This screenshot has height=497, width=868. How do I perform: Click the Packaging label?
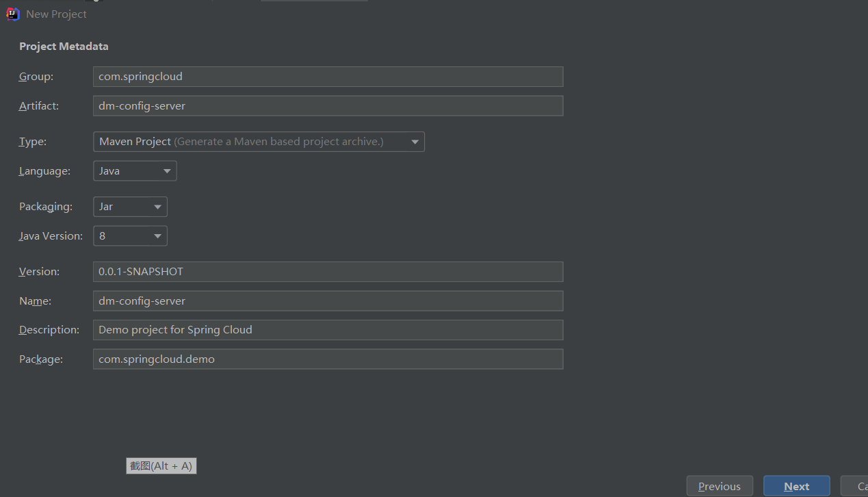(x=46, y=207)
